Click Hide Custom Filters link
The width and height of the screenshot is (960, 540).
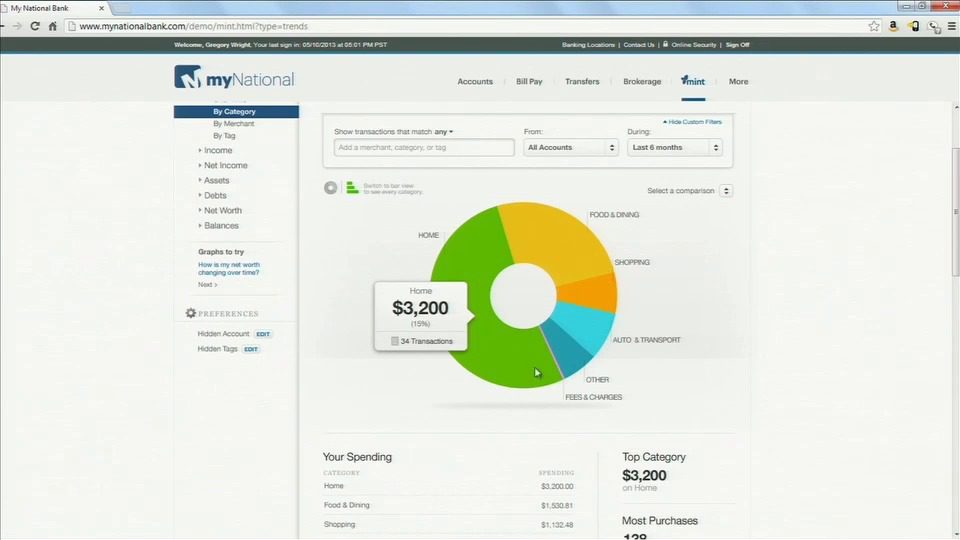coord(692,122)
